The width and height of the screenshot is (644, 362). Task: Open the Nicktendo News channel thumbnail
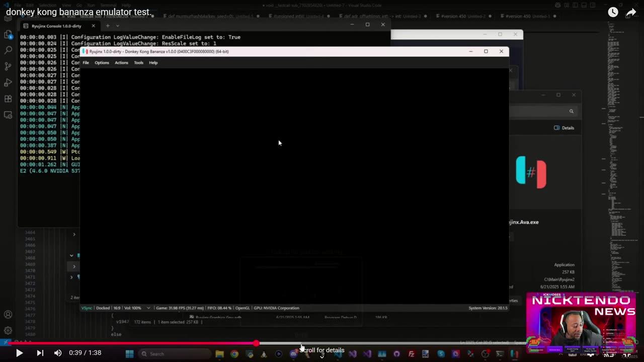click(581, 323)
